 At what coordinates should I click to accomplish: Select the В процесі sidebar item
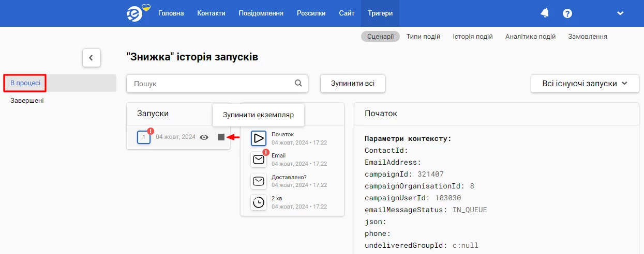point(60,83)
